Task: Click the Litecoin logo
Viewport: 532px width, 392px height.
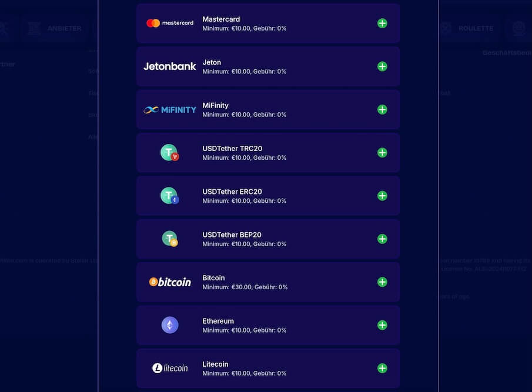Action: [x=170, y=368]
